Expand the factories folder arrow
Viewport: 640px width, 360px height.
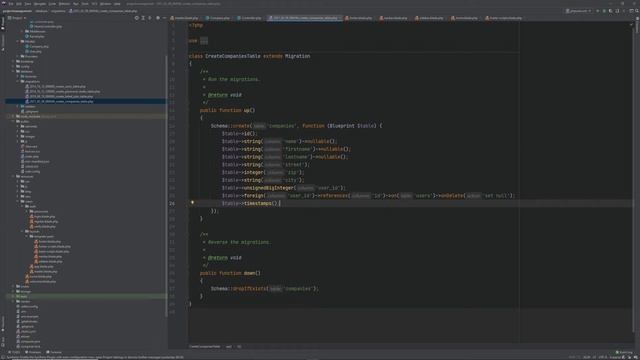coord(18,76)
